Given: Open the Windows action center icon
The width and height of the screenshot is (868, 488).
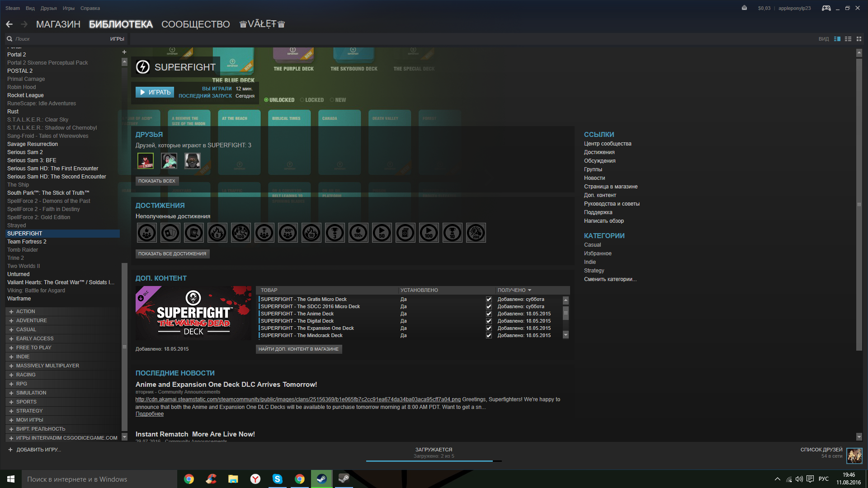Looking at the screenshot, I should point(810,479).
